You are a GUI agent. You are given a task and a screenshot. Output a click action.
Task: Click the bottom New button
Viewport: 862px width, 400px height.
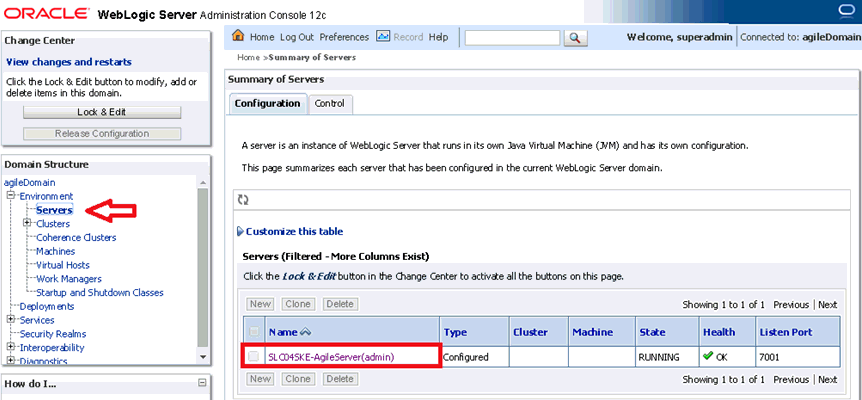click(x=261, y=379)
